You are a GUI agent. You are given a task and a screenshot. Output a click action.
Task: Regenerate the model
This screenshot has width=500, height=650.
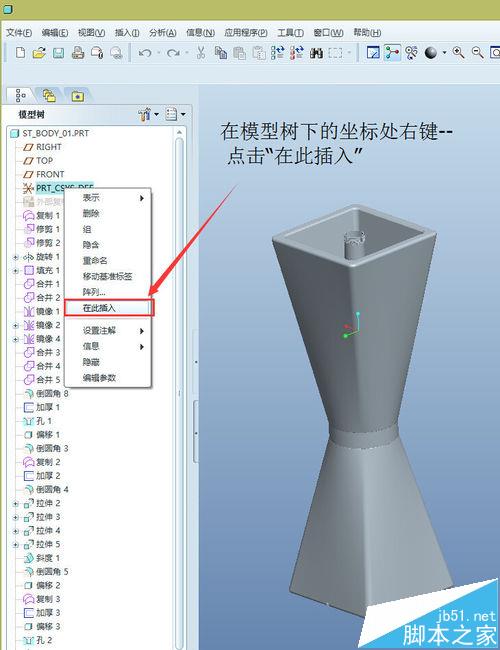tap(277, 53)
